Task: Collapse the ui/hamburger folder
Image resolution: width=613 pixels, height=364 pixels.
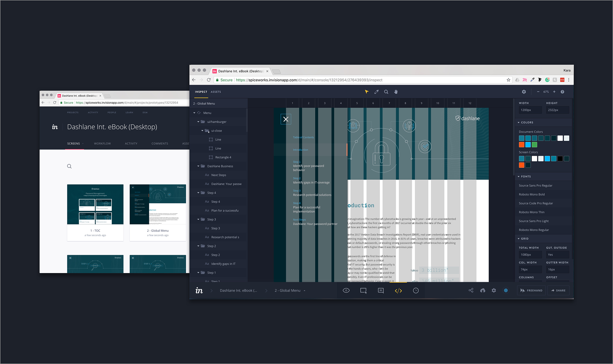Action: 198,122
